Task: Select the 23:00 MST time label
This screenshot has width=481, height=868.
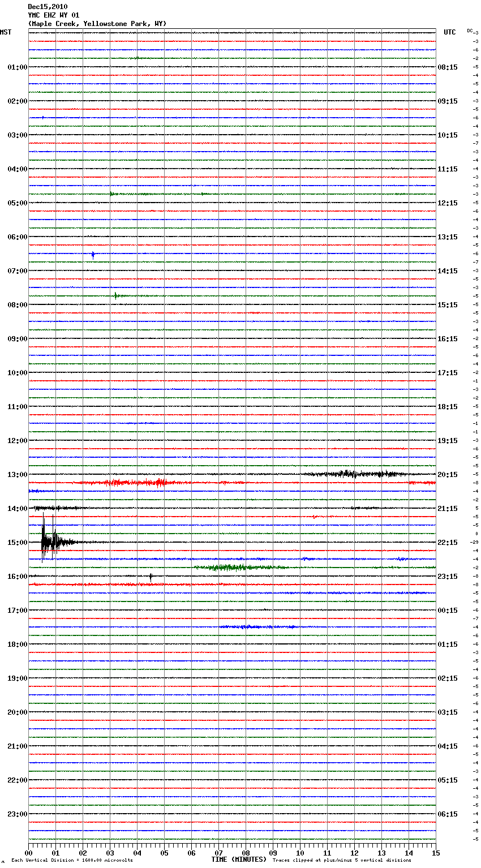Action: [x=18, y=814]
